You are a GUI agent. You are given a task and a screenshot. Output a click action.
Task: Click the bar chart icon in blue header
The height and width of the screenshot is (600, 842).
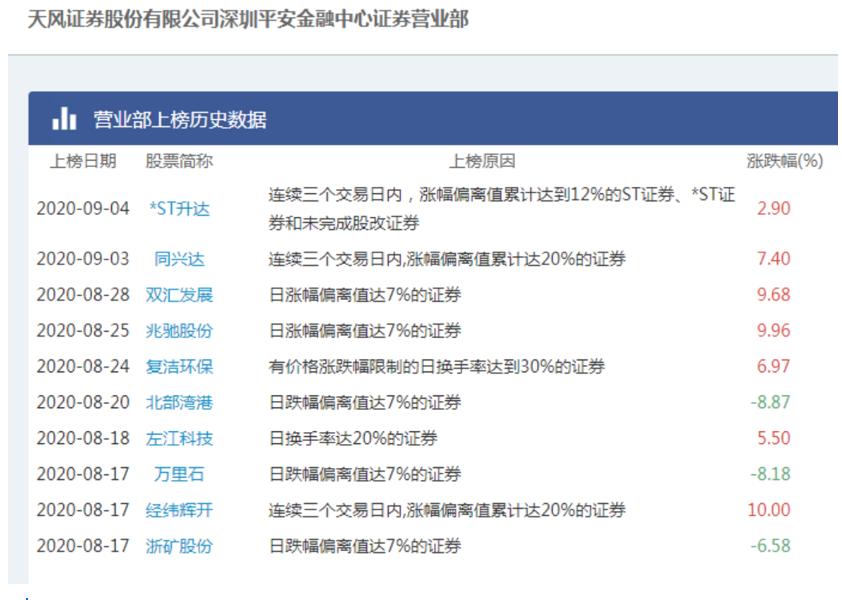(62, 117)
